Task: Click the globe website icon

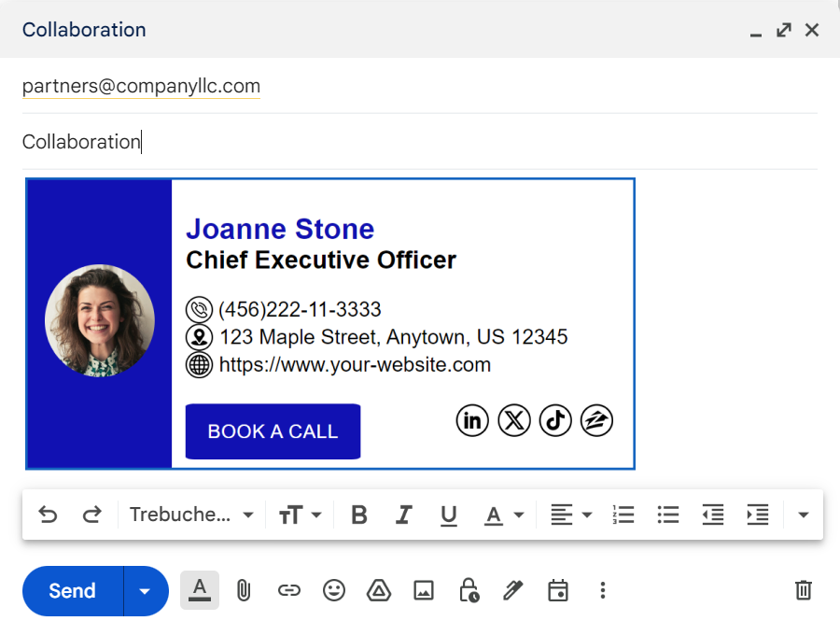Action: 199,365
